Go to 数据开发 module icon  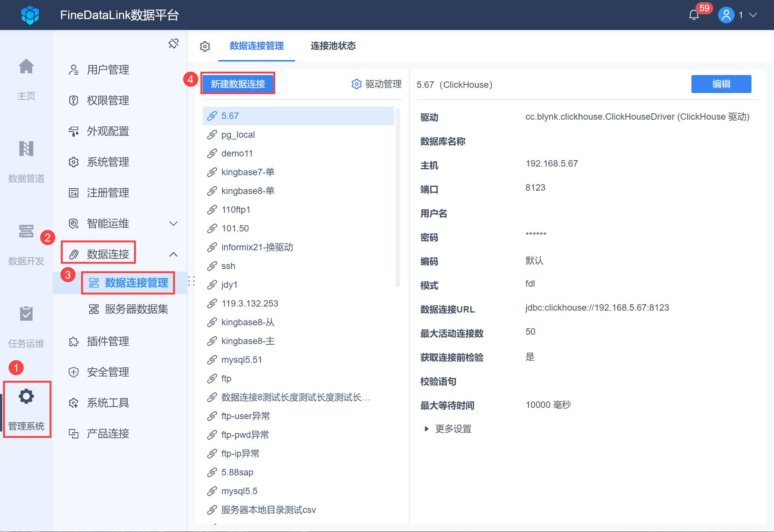tap(26, 231)
